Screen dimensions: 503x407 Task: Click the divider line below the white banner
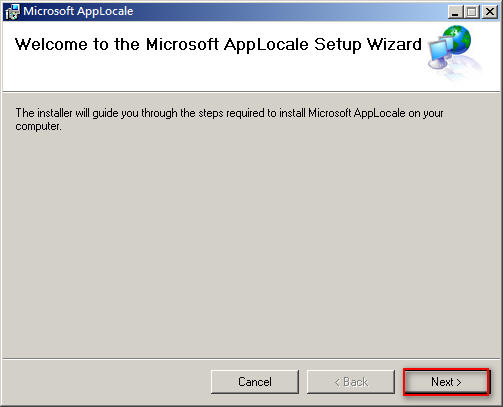pyautogui.click(x=251, y=91)
